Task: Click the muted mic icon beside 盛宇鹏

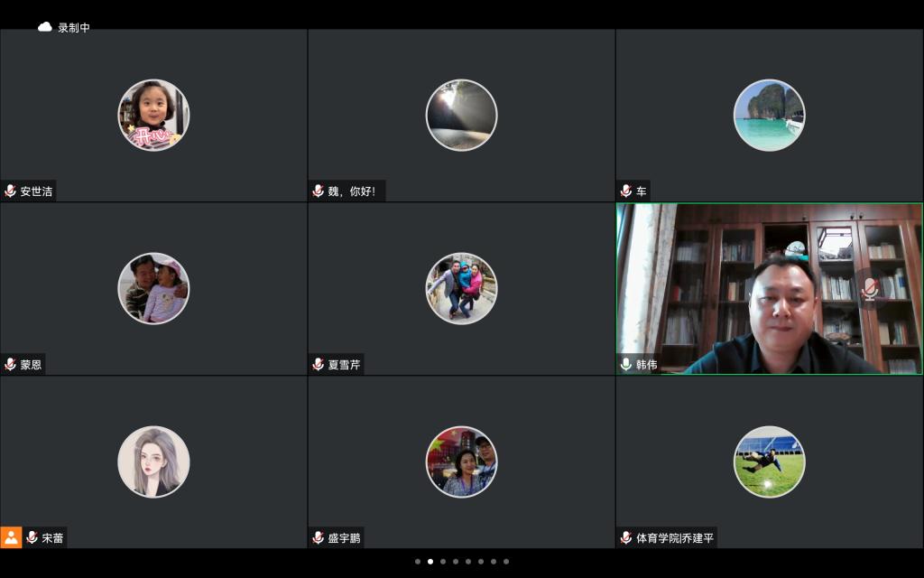Action: 319,538
